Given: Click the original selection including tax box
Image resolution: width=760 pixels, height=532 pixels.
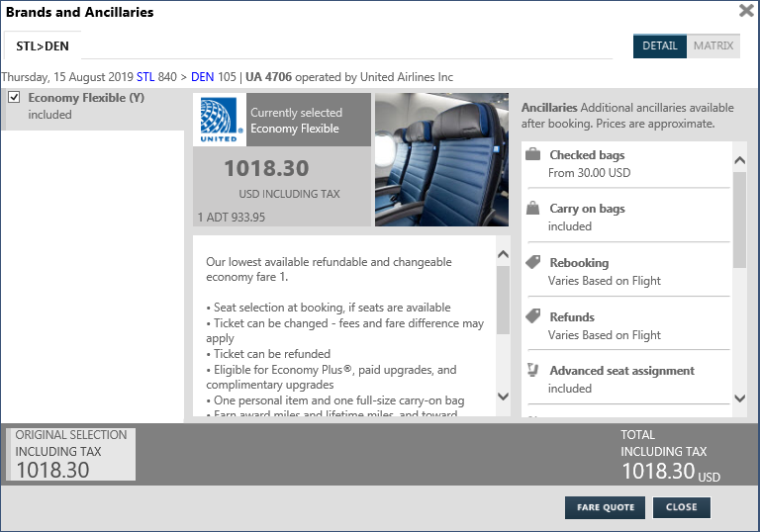Looking at the screenshot, I should tap(71, 455).
